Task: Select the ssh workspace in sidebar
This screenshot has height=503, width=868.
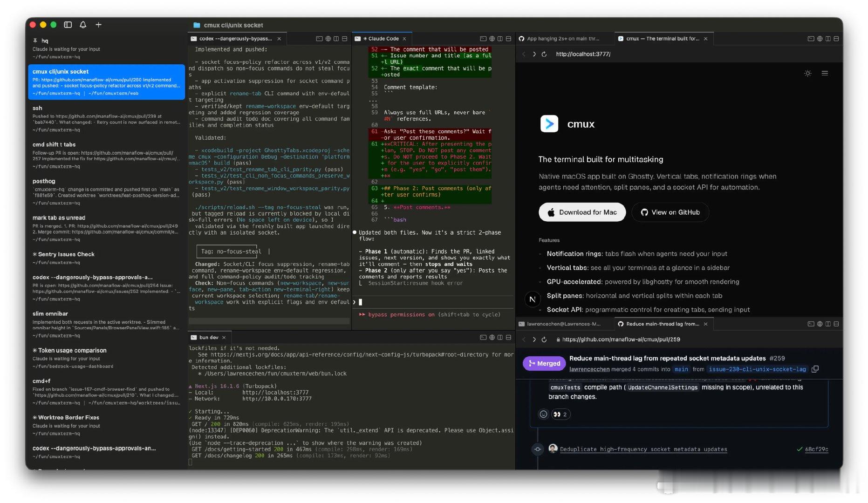Action: pos(107,118)
